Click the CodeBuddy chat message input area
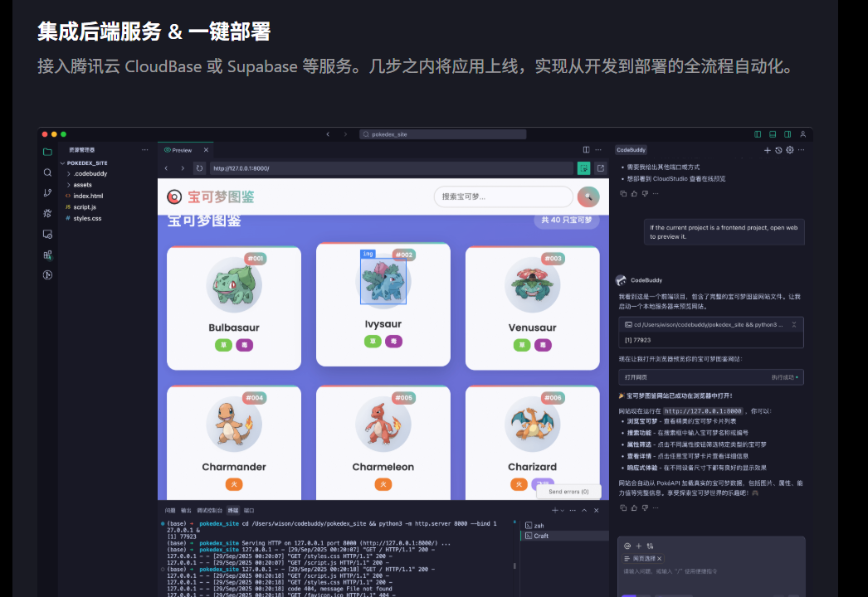This screenshot has width=868, height=597. coord(711,572)
